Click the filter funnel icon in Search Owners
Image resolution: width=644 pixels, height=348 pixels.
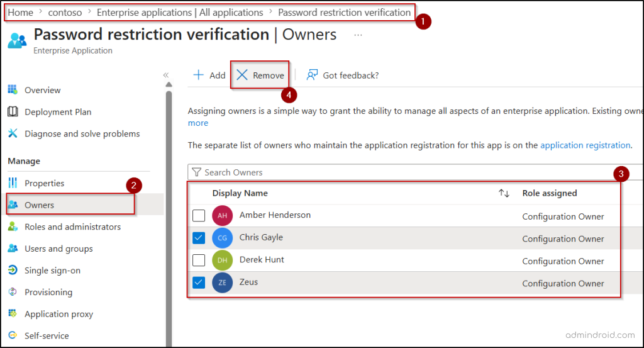coord(197,172)
